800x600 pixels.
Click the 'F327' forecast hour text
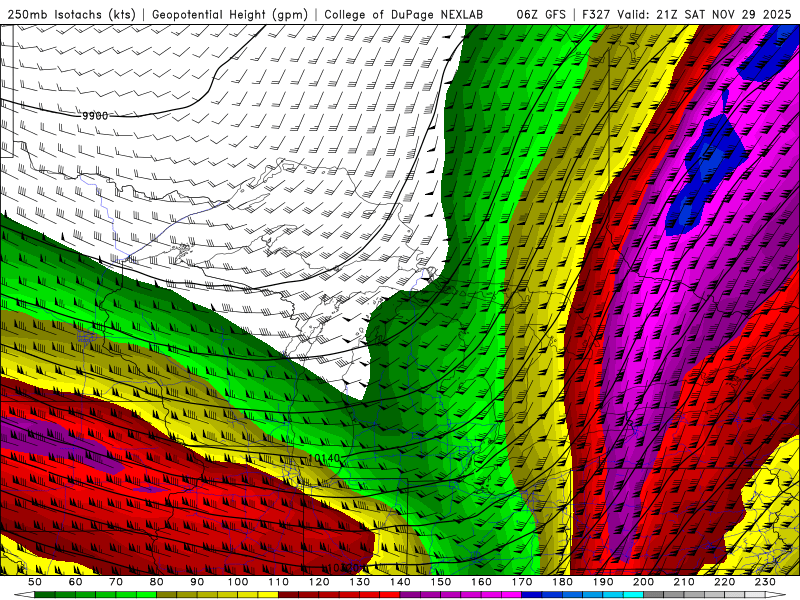tap(597, 14)
